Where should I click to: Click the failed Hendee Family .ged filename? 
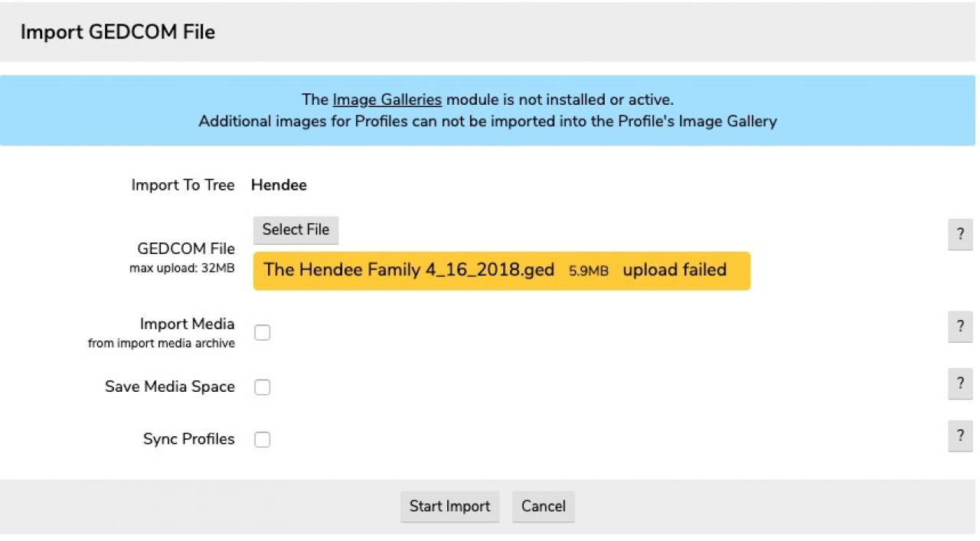tap(409, 270)
